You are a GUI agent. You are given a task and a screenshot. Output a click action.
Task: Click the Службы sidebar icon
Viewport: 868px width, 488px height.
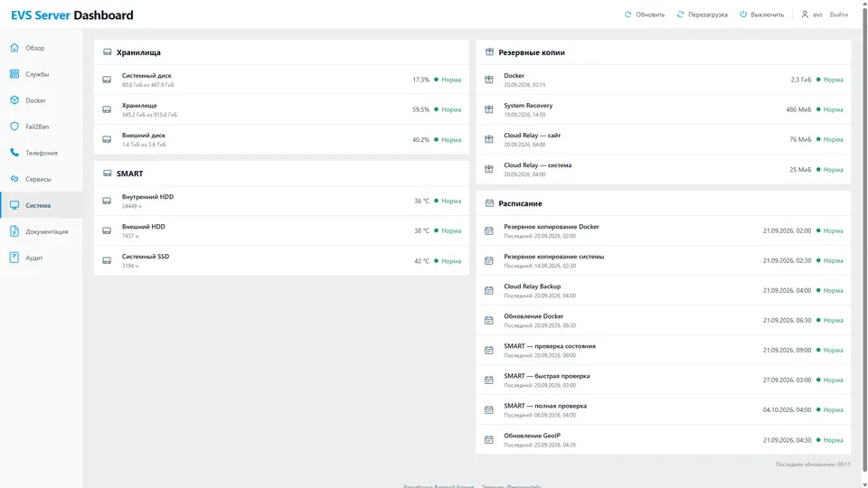click(14, 74)
